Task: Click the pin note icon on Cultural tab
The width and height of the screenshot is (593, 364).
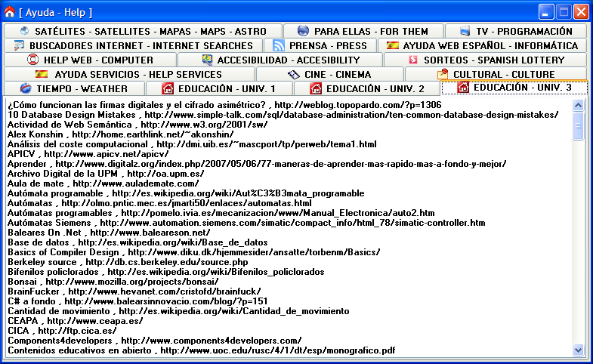Action: coord(443,74)
